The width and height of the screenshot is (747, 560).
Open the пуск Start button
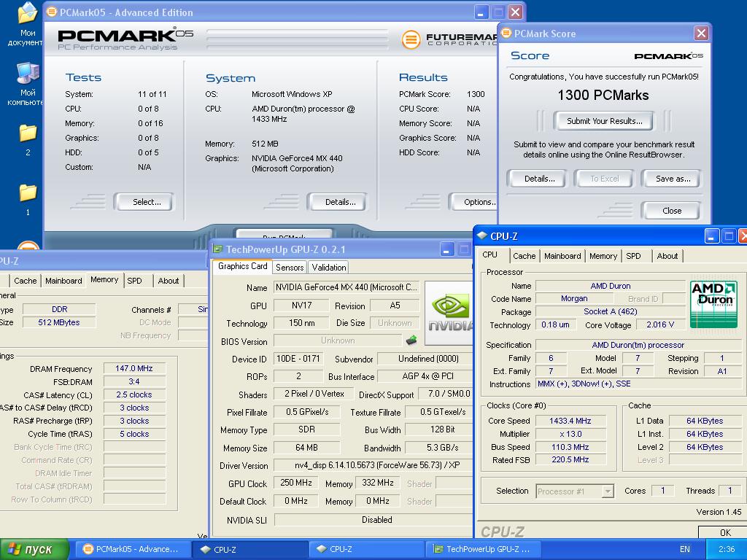(34, 549)
